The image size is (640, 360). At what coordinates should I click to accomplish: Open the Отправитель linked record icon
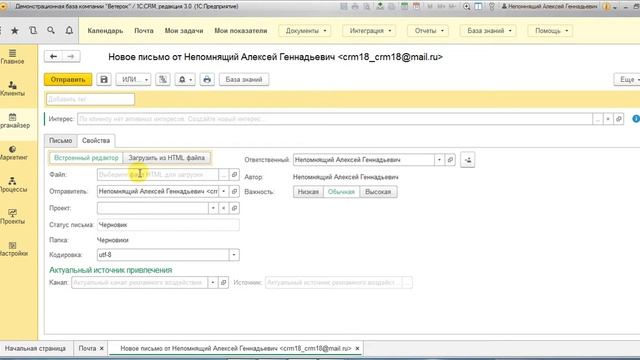click(234, 191)
